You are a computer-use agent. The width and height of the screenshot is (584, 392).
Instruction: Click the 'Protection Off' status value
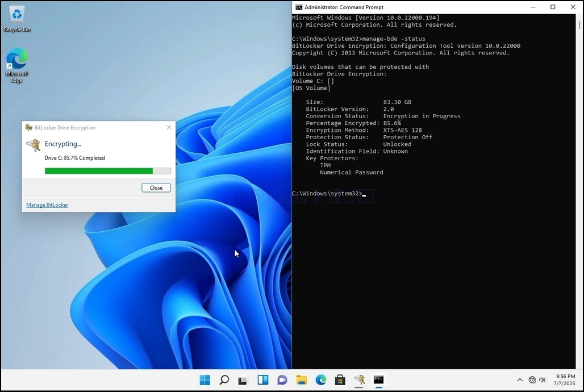tap(408, 137)
